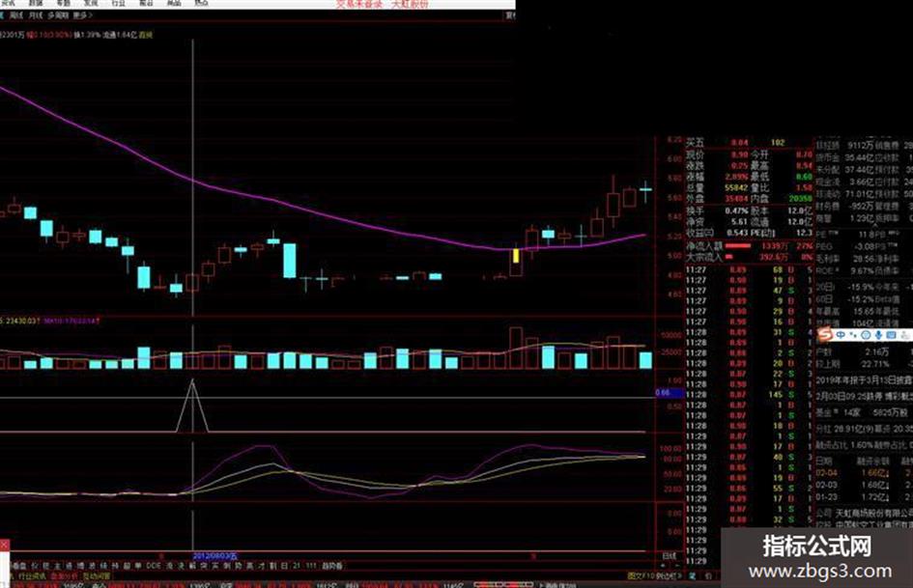Screen dimensions: 913x588
Task: Select the 02-04 financing balance row
Action: click(864, 473)
